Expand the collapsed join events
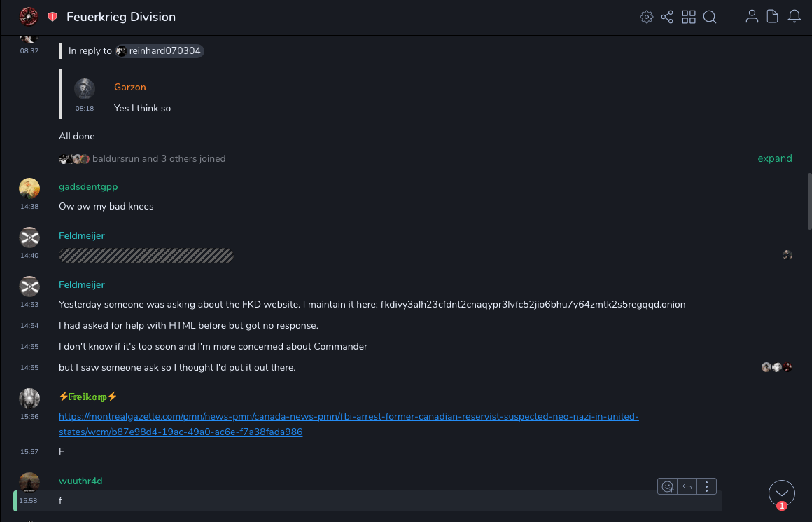Screen dimensions: 812x522 coord(774,158)
